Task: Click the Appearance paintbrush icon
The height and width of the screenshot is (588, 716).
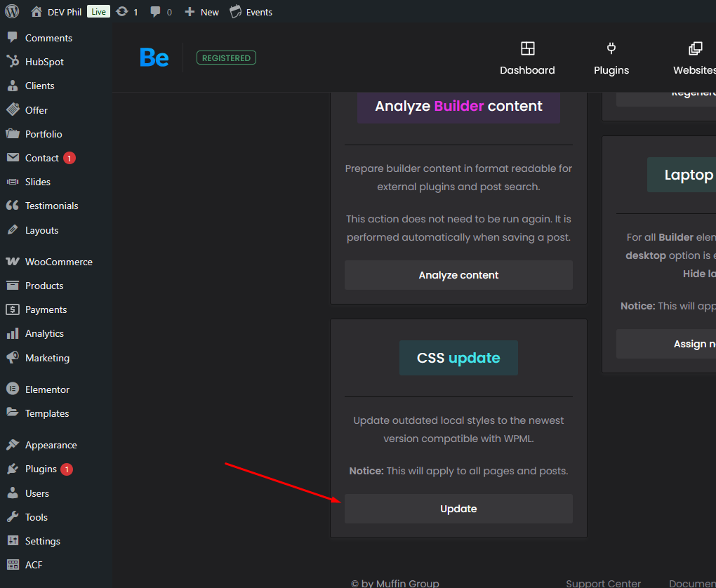Action: 13,445
